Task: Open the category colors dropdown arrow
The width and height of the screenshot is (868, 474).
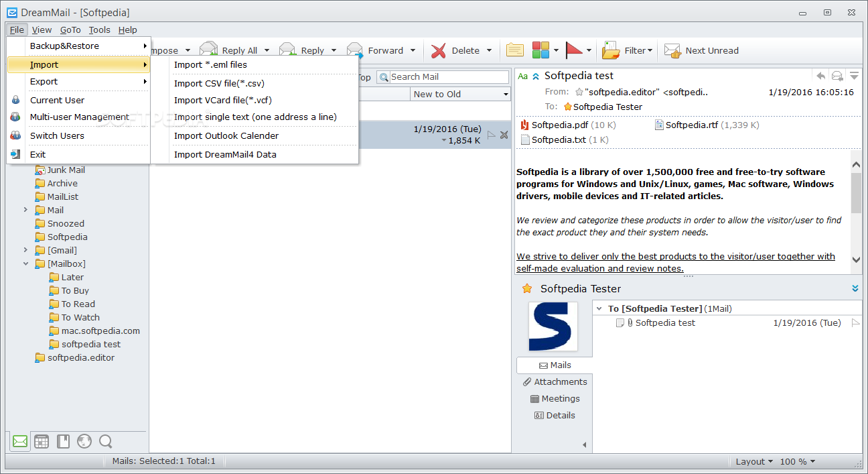Action: [x=556, y=50]
